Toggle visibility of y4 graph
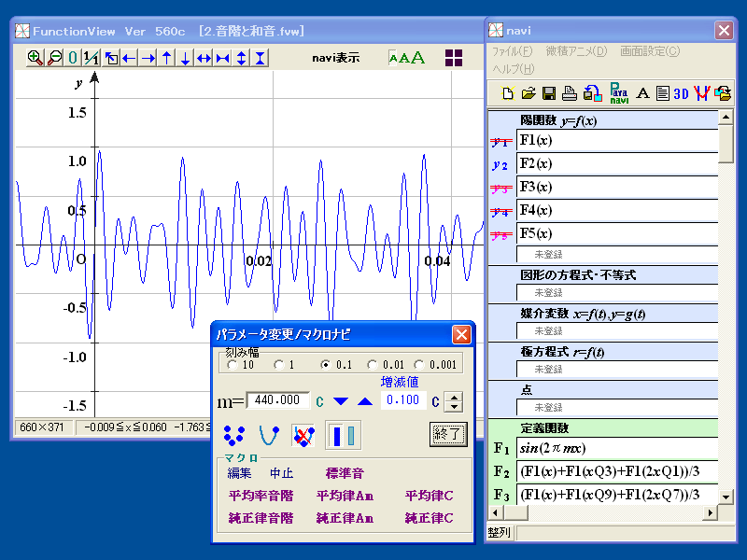This screenshot has width=747, height=560. point(501,212)
